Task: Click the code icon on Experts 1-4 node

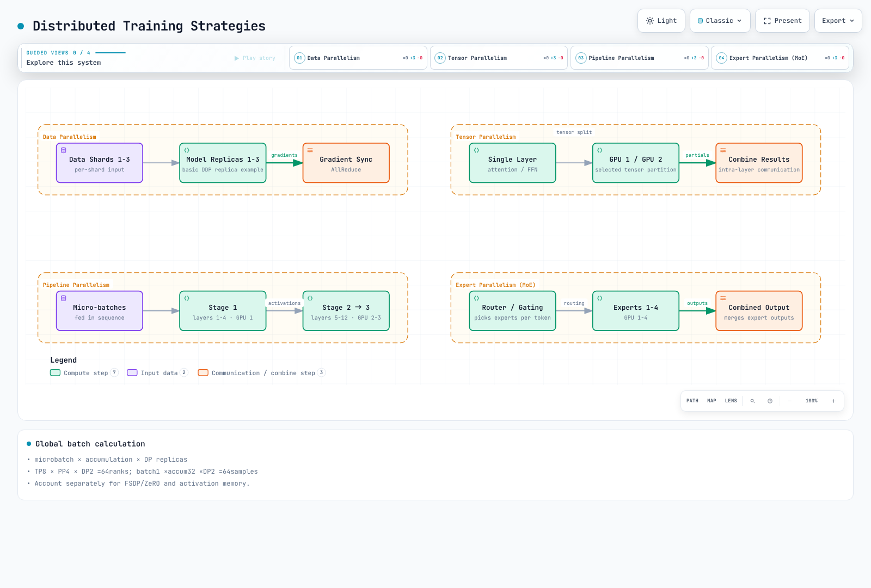Action: pos(600,298)
